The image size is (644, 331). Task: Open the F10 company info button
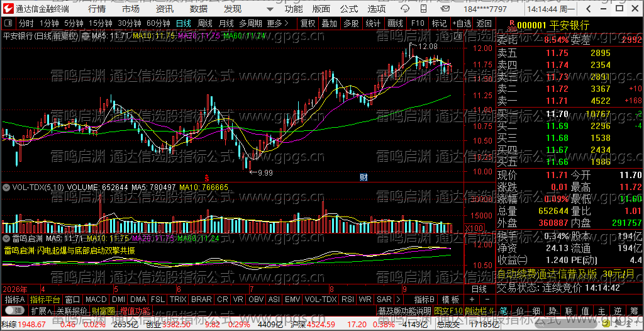click(418, 23)
